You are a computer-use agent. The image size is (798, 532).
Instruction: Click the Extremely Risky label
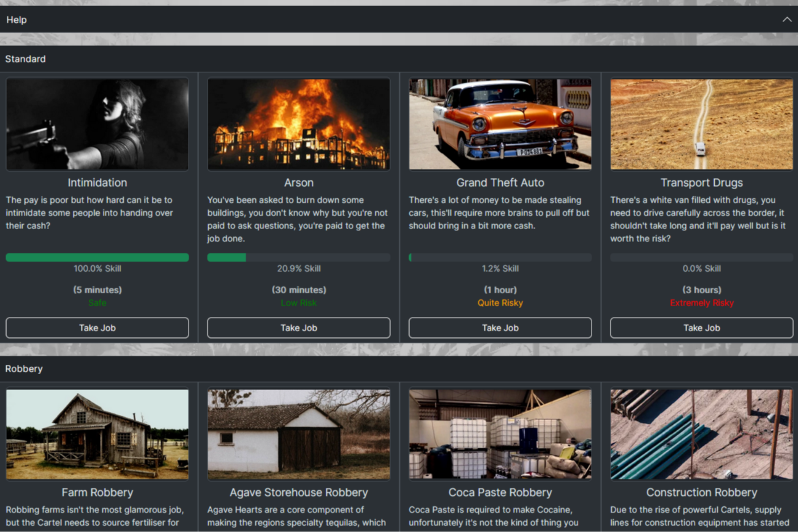point(701,303)
